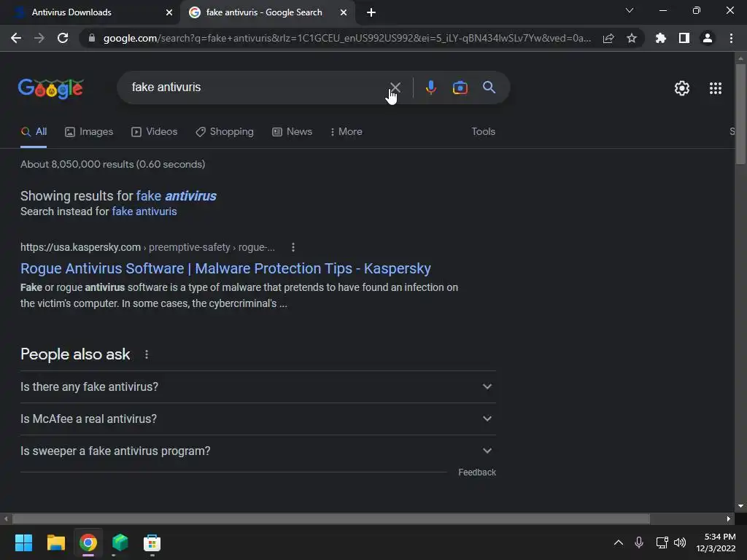747x560 pixels.
Task: Click the horizontal scrollbar thumb
Action: 330,518
